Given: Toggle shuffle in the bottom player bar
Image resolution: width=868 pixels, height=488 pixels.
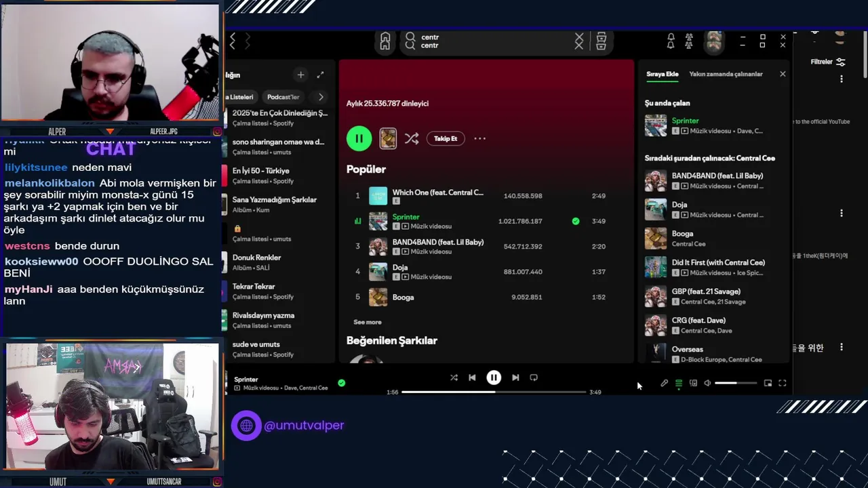Looking at the screenshot, I should click(x=454, y=378).
